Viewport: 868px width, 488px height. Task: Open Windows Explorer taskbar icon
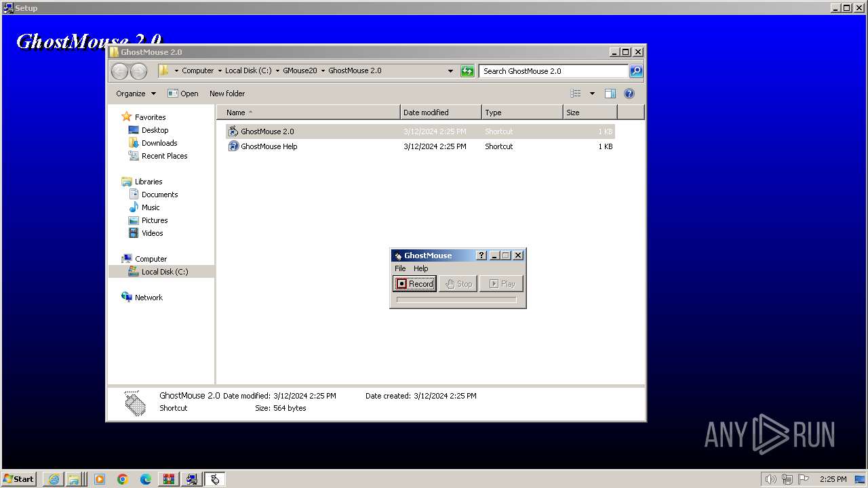74,479
